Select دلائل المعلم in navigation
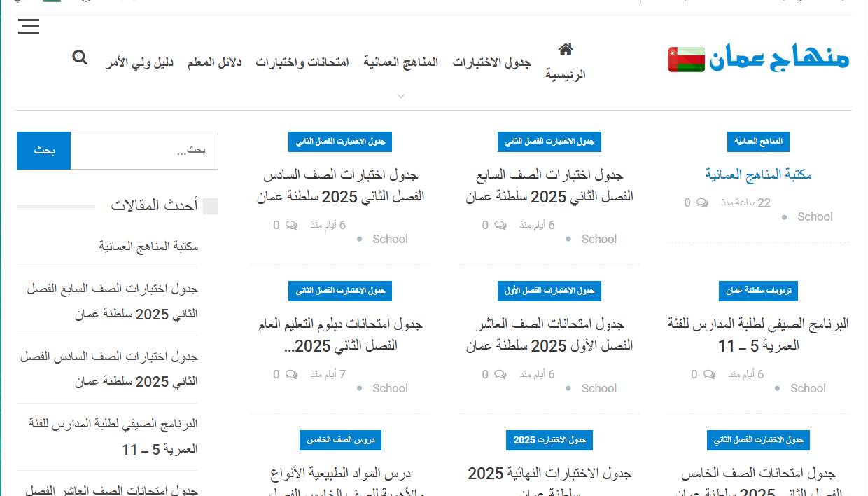 pyautogui.click(x=214, y=62)
